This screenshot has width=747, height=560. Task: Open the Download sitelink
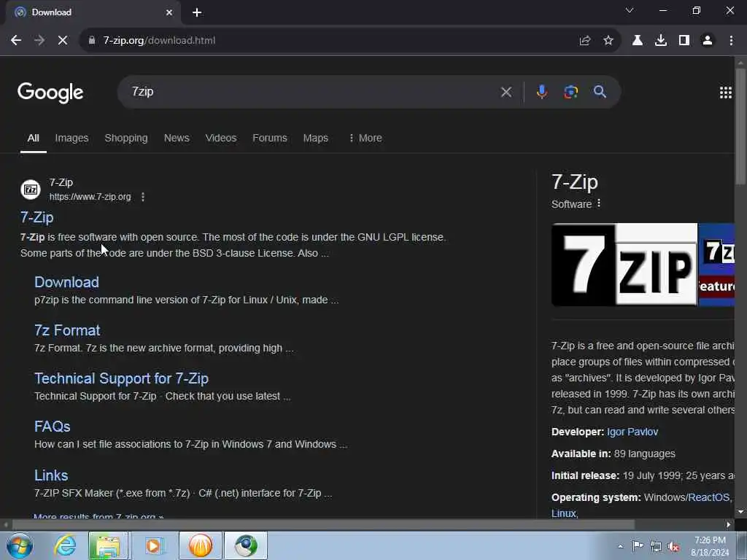[x=66, y=282]
